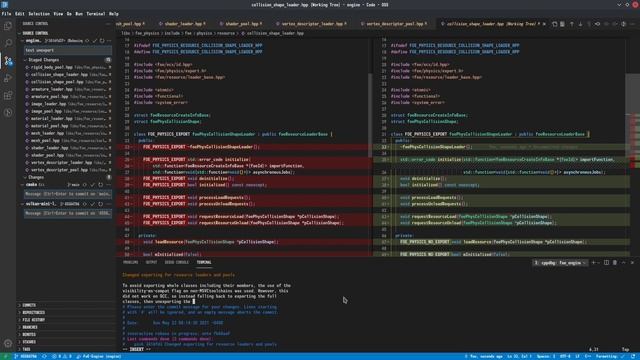The width and height of the screenshot is (640, 360).
Task: Select the Source Control activity bar icon
Action: coord(8,61)
